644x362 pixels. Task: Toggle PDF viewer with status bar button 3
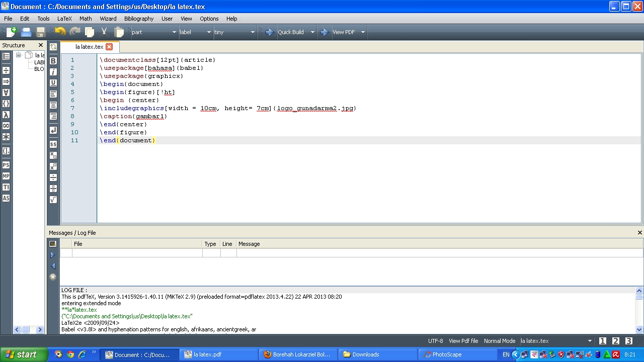click(628, 341)
